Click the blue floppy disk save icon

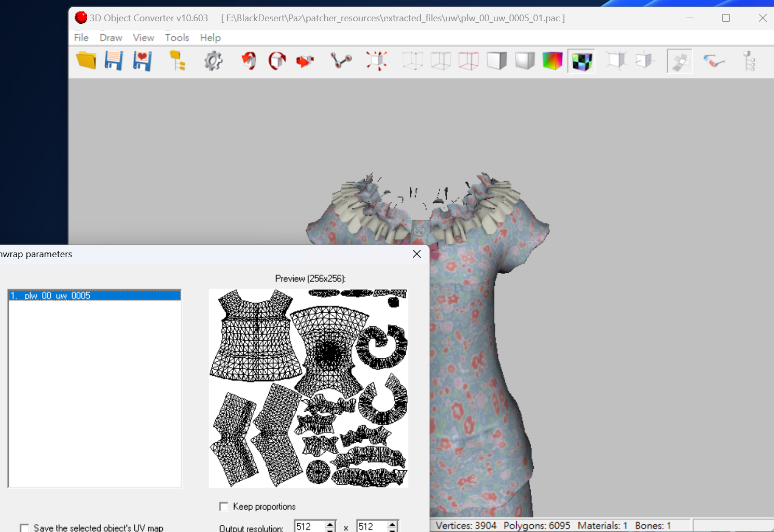point(114,61)
